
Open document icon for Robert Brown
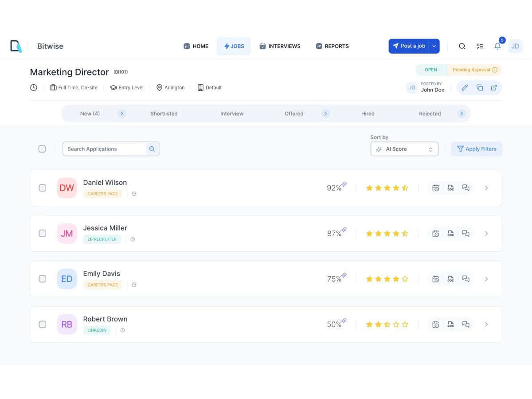(x=451, y=325)
